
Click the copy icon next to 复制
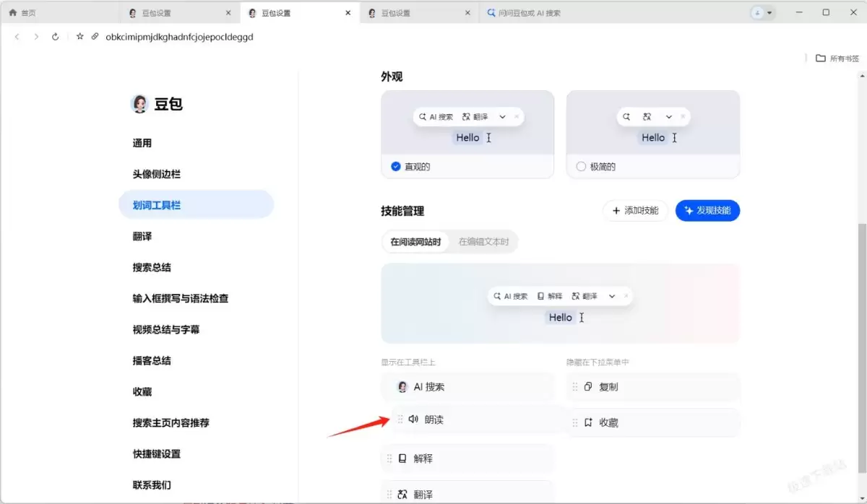(x=588, y=387)
